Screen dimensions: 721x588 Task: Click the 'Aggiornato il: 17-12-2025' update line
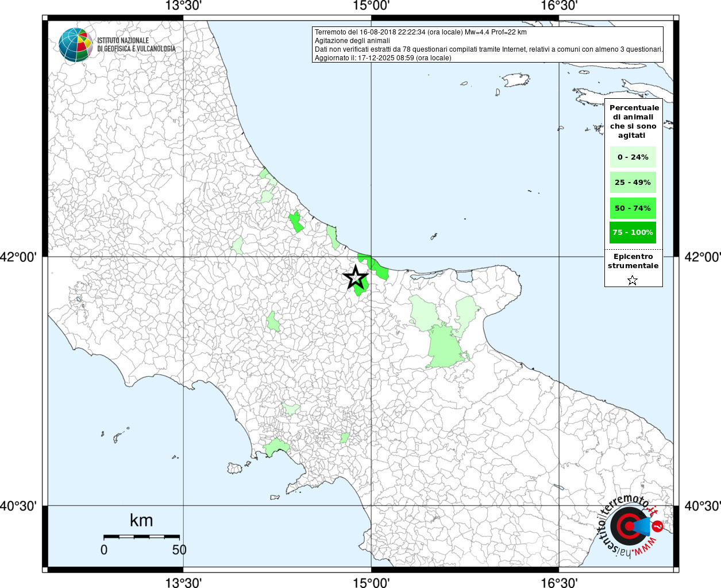[x=383, y=58]
